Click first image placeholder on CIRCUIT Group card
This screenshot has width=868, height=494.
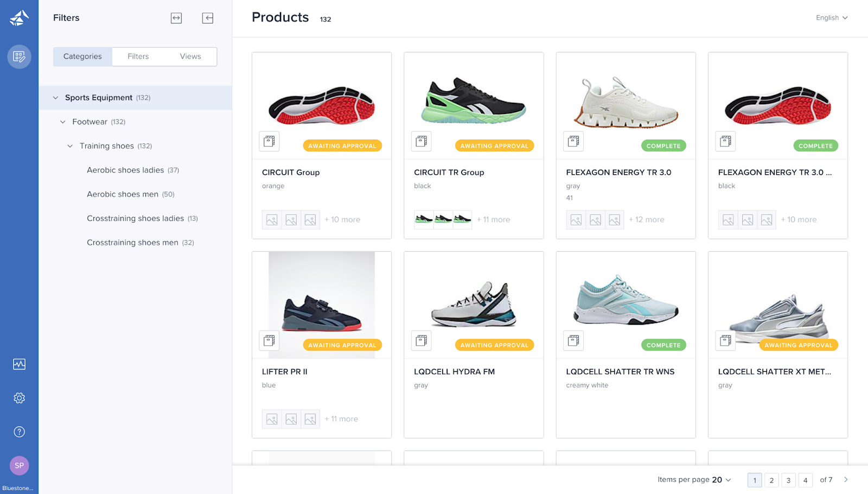272,220
